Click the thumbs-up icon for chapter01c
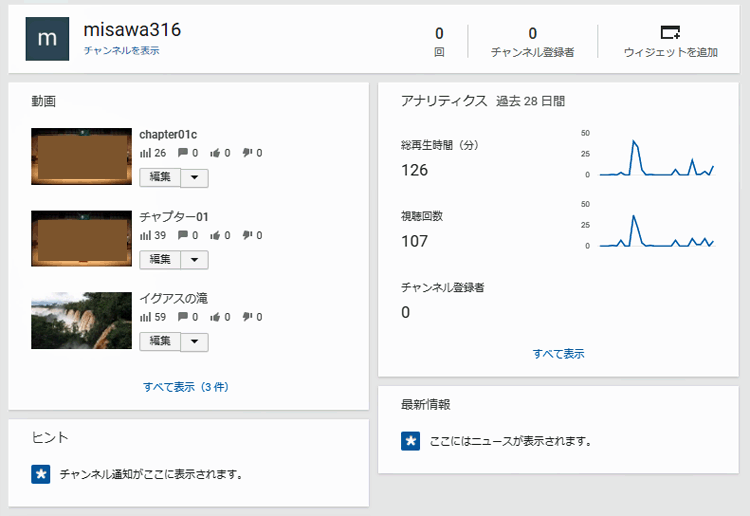The width and height of the screenshot is (750, 516). click(x=215, y=153)
